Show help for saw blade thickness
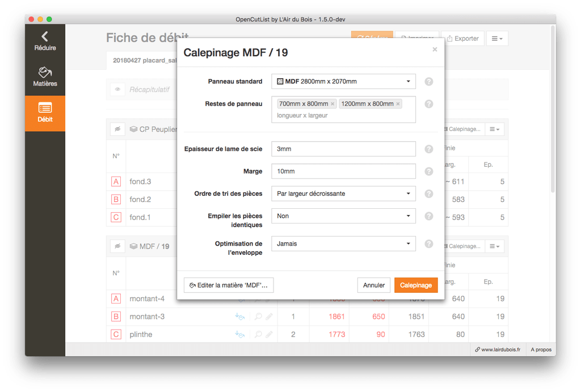This screenshot has height=392, width=581. coord(429,149)
